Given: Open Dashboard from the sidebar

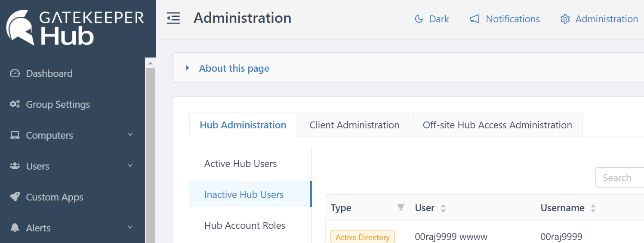Looking at the screenshot, I should point(49,73).
